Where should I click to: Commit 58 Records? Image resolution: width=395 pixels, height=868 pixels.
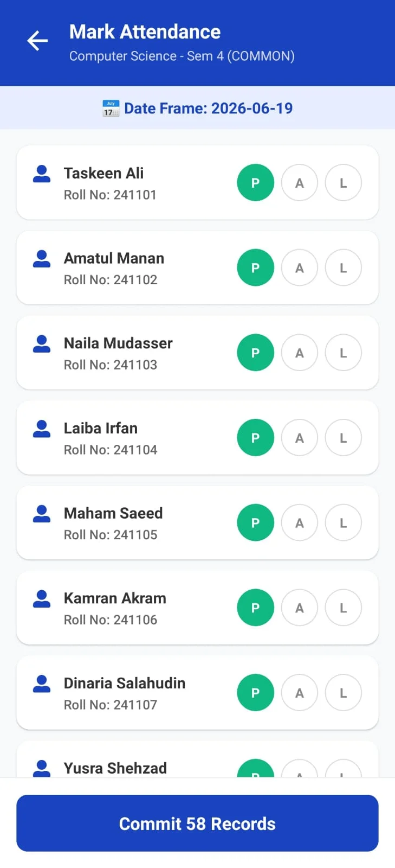pyautogui.click(x=197, y=823)
